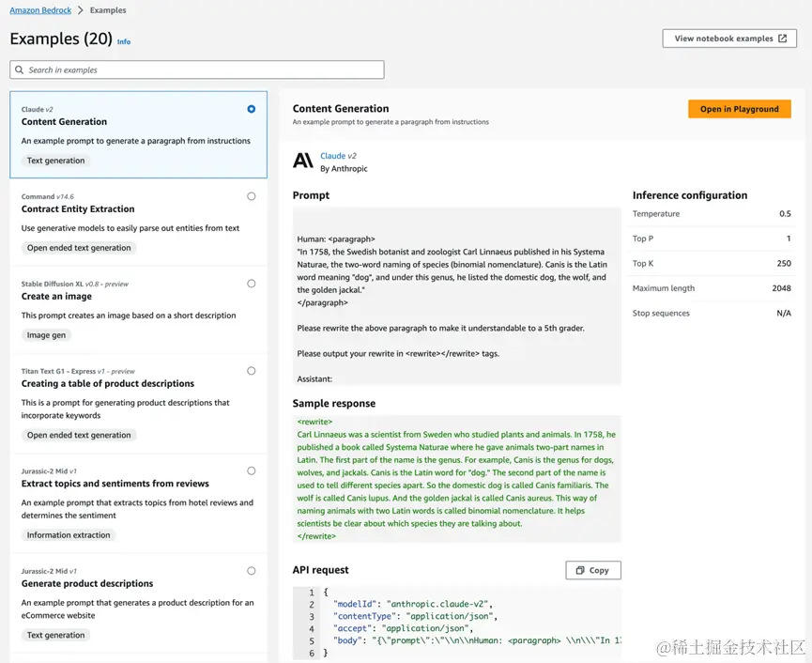This screenshot has width=812, height=663.
Task: Click the modelId line in API request code
Action: tap(413, 604)
